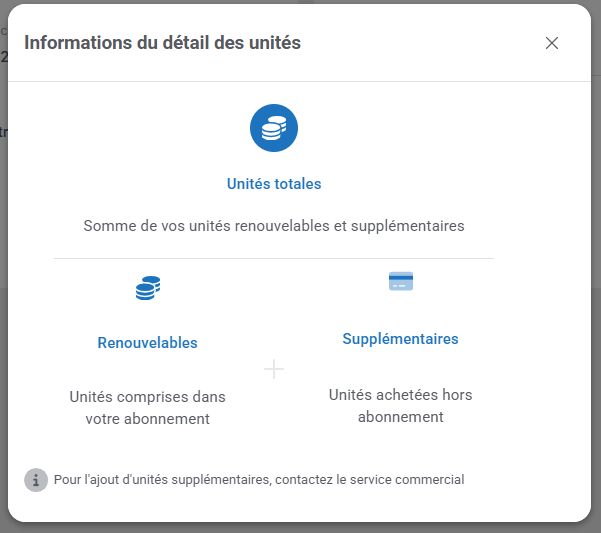The image size is (601, 533).
Task: Click the plus sign between unit types
Action: (274, 370)
